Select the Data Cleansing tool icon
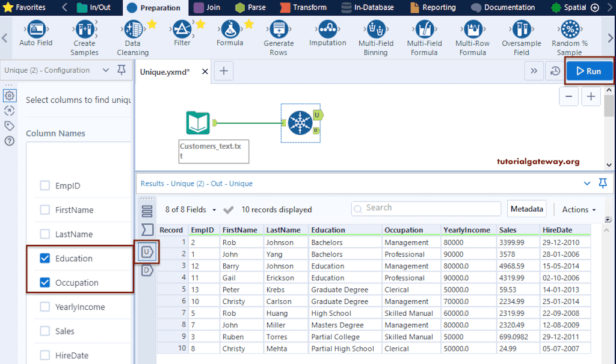The width and height of the screenshot is (616, 364). coord(132,30)
